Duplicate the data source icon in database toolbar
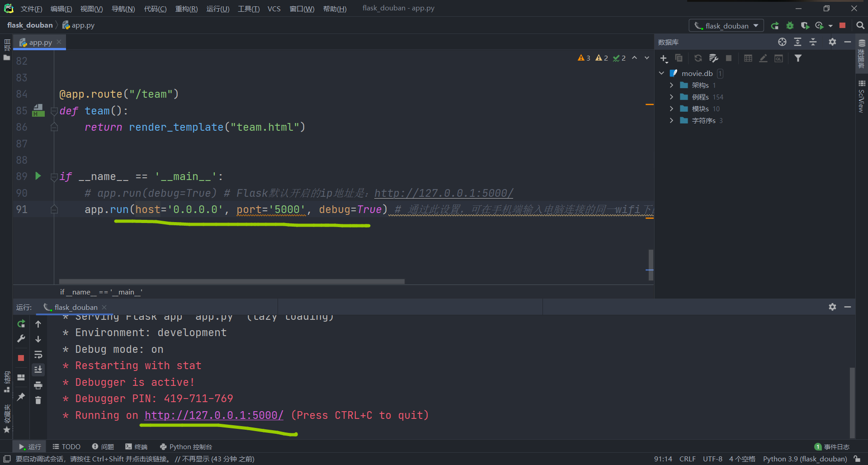 679,58
